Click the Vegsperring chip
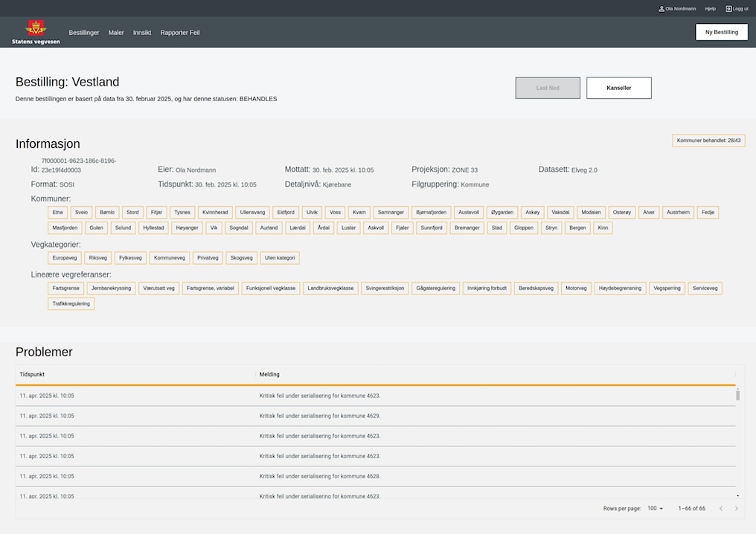Viewport: 756px width, 534px height. [667, 289]
